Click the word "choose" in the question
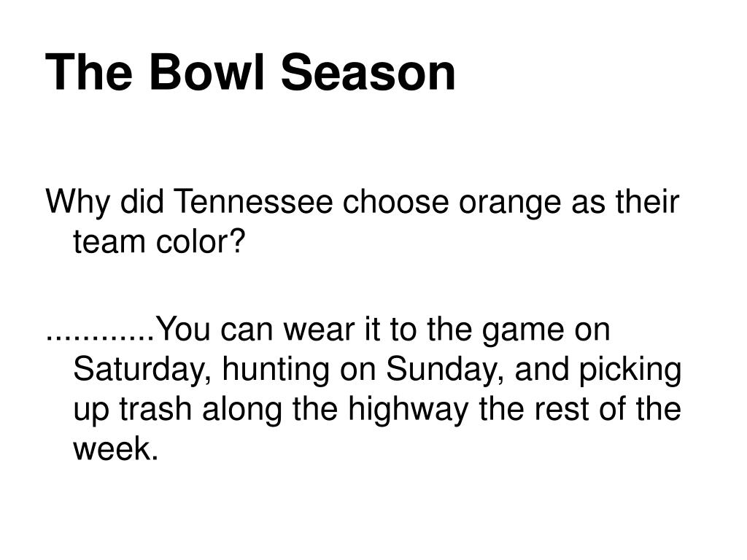The height and width of the screenshot is (560, 747). (395, 201)
